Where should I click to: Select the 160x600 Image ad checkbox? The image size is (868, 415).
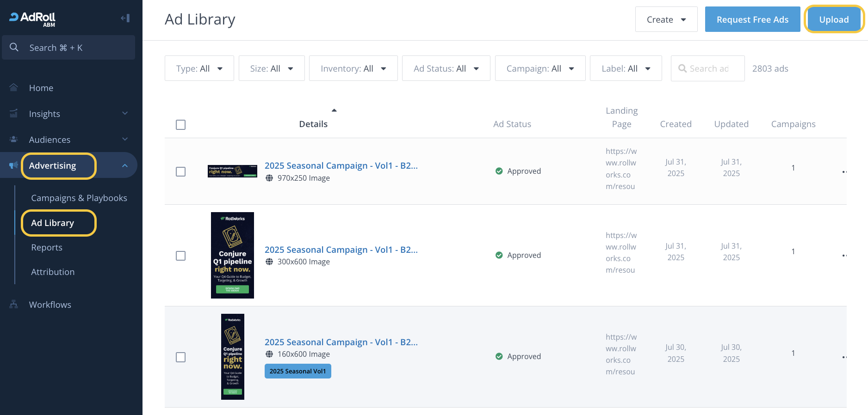coord(181,357)
